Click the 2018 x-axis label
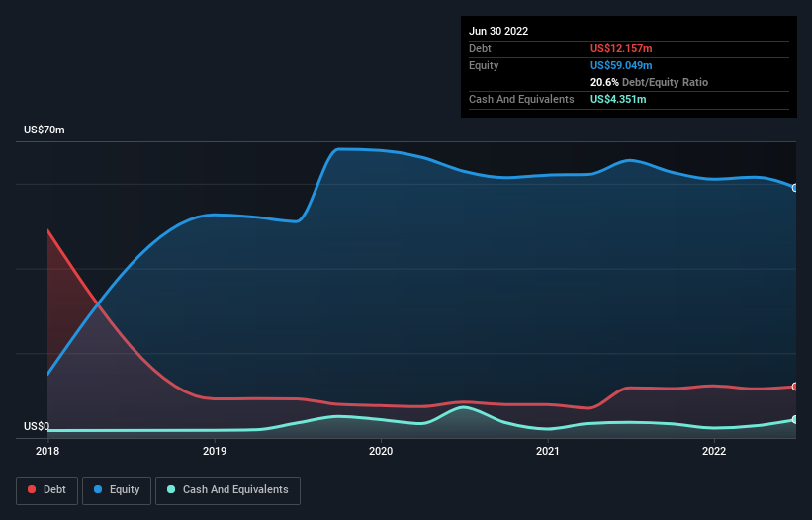 (47, 451)
